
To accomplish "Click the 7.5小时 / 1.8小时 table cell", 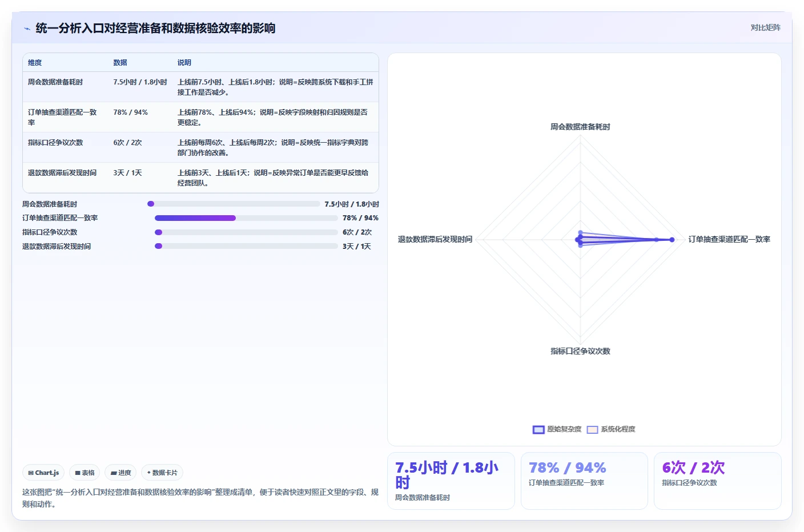I will point(140,82).
